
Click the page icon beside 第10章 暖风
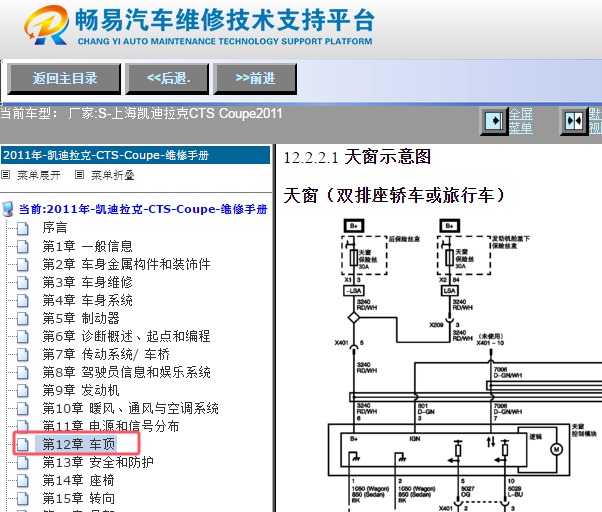pos(23,408)
